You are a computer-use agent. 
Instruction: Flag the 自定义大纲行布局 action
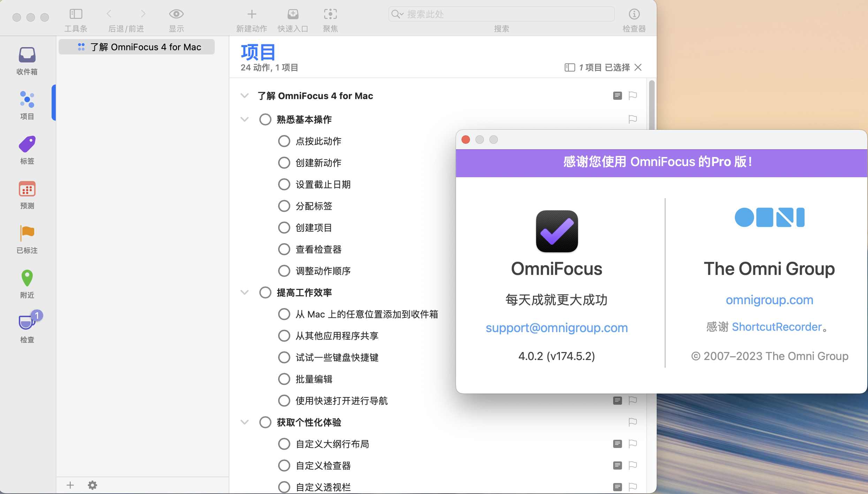(633, 444)
